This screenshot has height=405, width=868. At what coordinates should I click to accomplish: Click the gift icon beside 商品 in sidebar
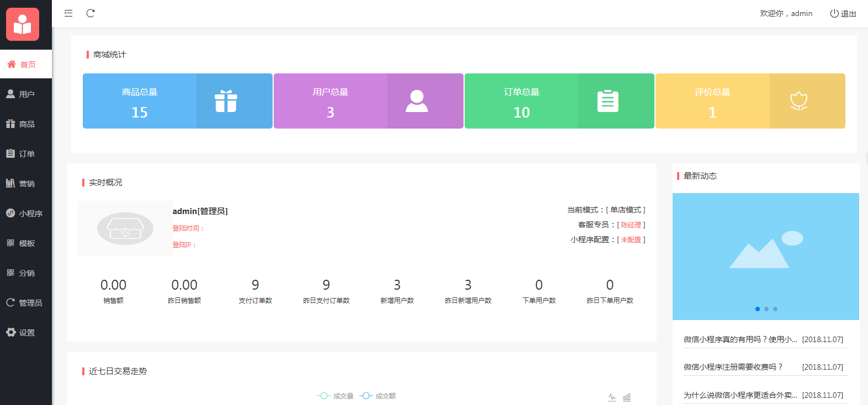(10, 124)
